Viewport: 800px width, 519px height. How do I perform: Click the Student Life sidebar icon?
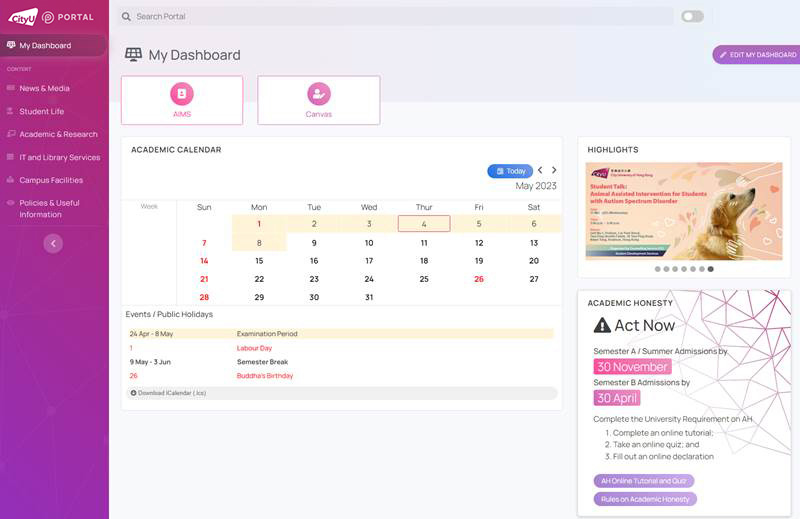[11, 111]
